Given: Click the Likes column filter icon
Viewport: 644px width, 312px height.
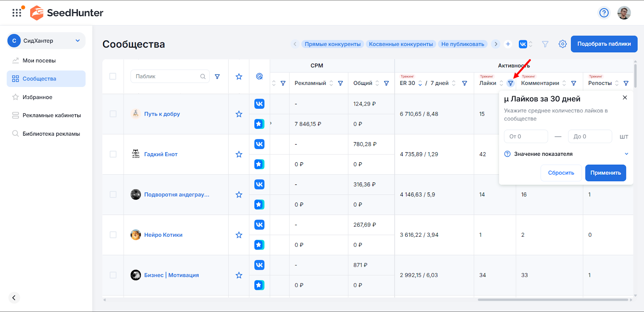Looking at the screenshot, I should (510, 83).
